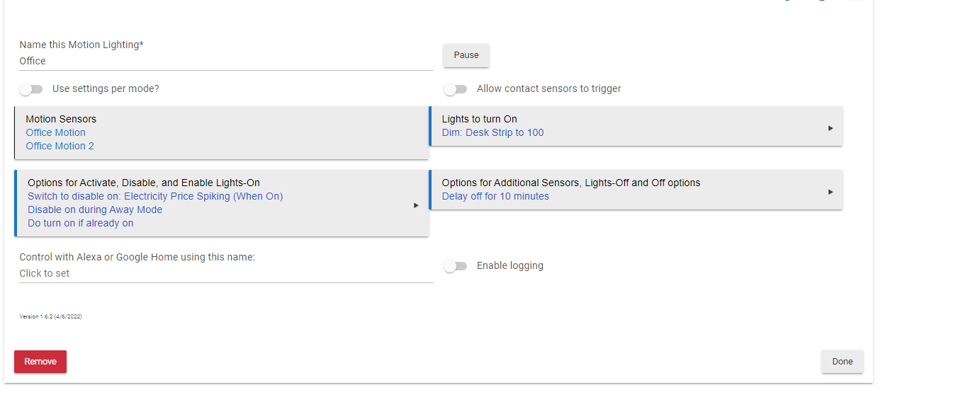
Task: Open the Motion Sensors selection panel
Action: (x=222, y=132)
